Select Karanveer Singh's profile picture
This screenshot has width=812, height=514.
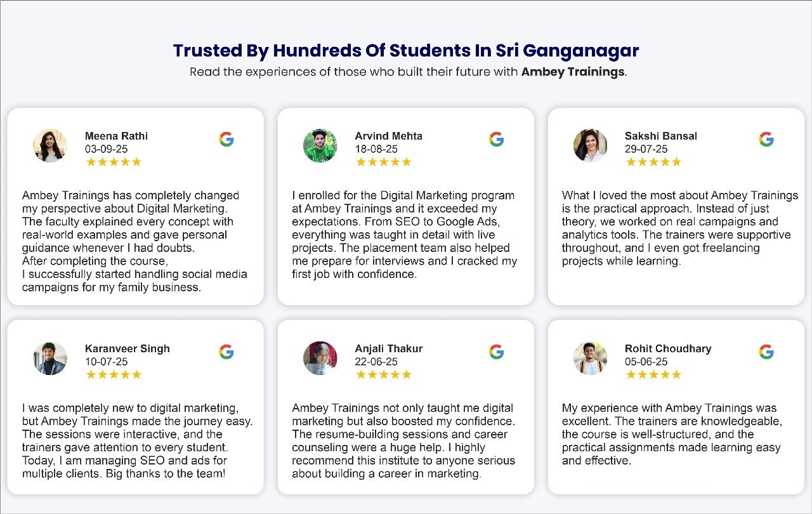(50, 358)
